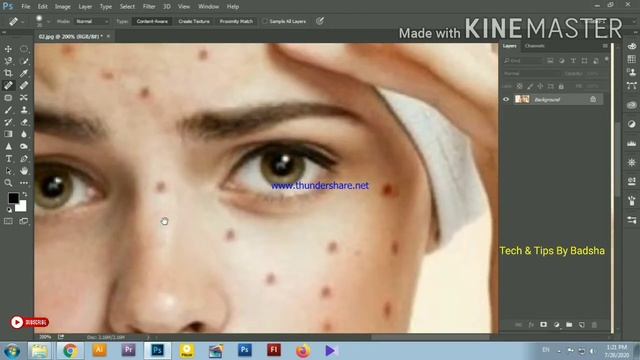This screenshot has width=640, height=360.
Task: Select the Clone Stamp tool
Action: [24, 110]
